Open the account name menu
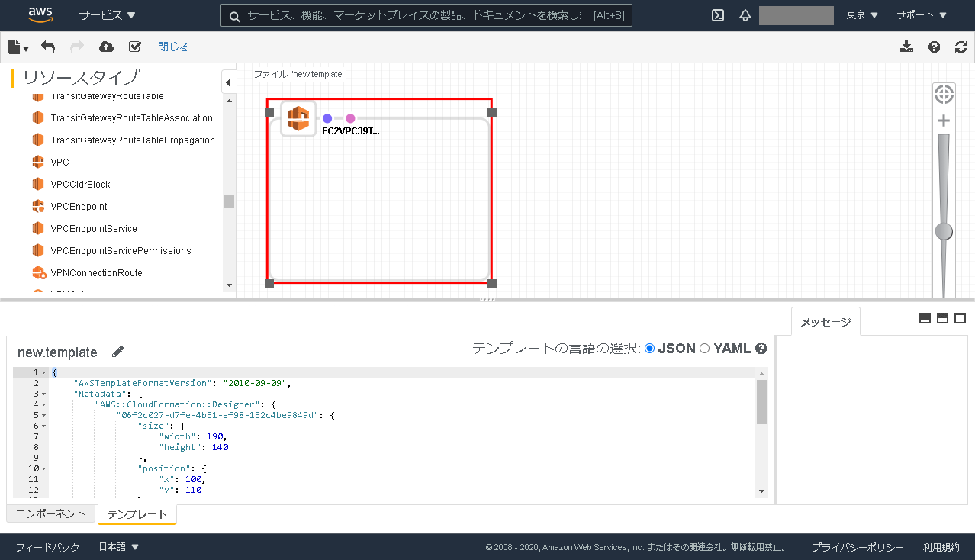This screenshot has width=975, height=560. 796,15
